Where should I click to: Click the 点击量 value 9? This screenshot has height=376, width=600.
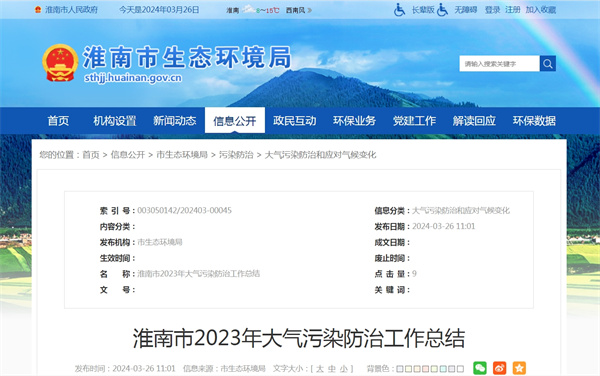pyautogui.click(x=414, y=273)
